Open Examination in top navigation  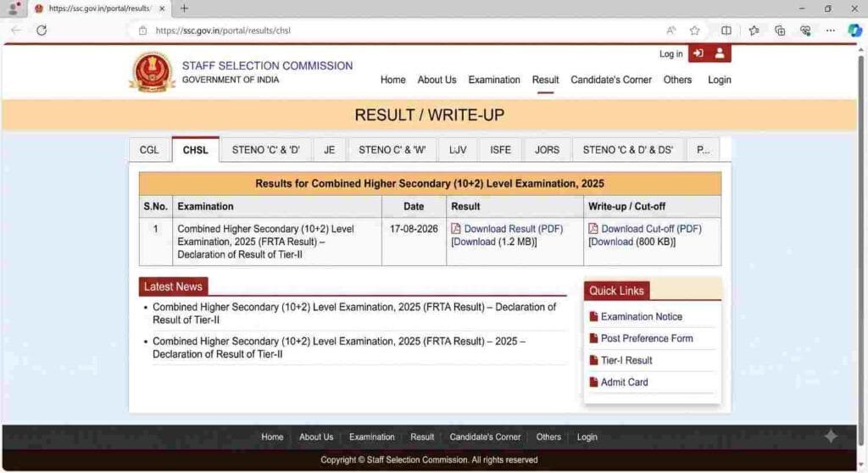point(494,80)
